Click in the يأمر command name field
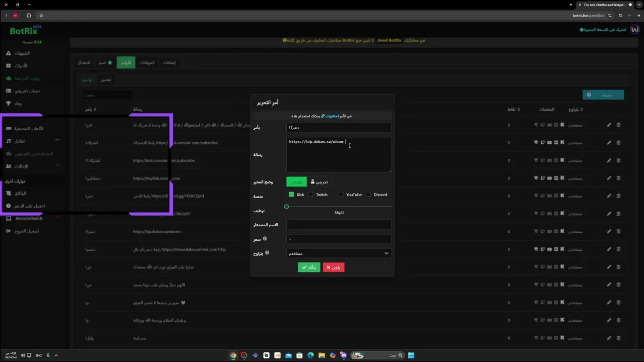The image size is (644, 362). (339, 128)
